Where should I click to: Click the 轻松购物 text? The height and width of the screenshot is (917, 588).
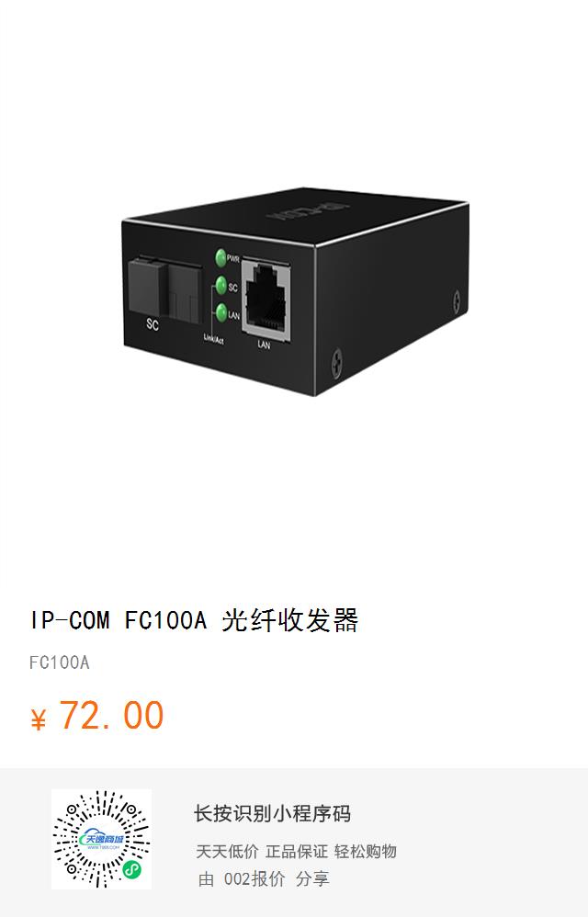(x=366, y=852)
